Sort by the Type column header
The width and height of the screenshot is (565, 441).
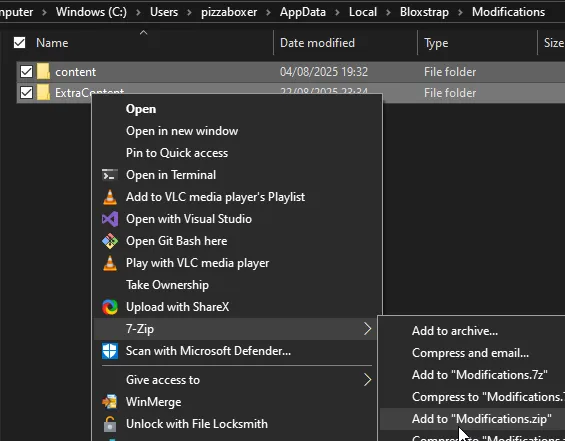(436, 43)
